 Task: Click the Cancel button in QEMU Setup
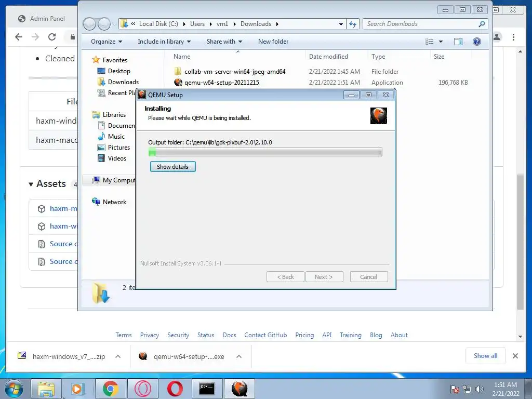368,277
